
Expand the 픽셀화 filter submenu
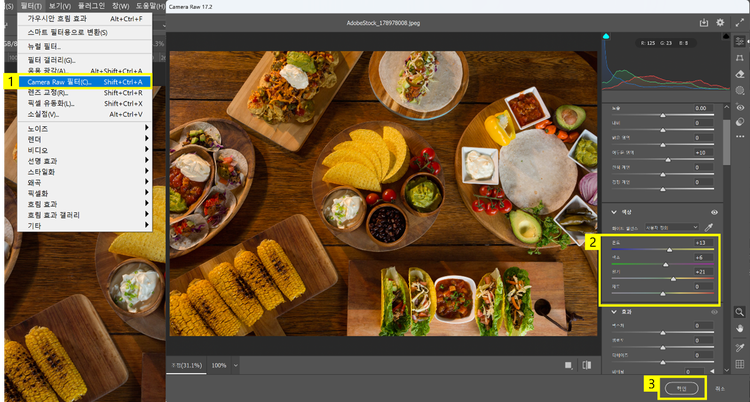click(x=85, y=193)
